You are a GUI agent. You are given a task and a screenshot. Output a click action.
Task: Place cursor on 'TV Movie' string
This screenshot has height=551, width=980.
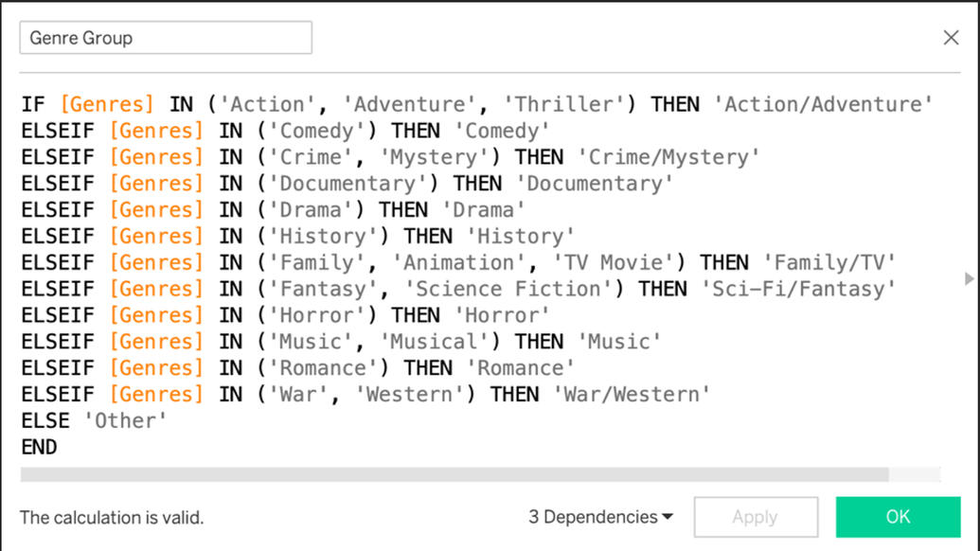click(626, 263)
